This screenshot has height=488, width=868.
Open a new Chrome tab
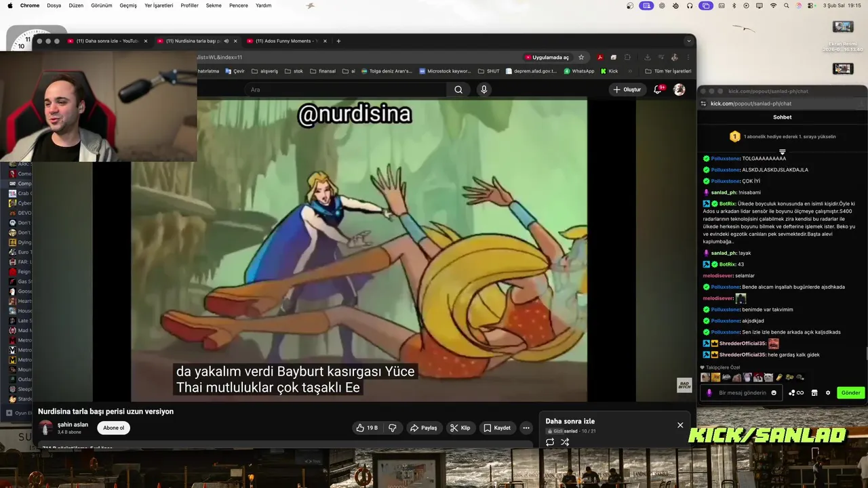[x=338, y=41]
